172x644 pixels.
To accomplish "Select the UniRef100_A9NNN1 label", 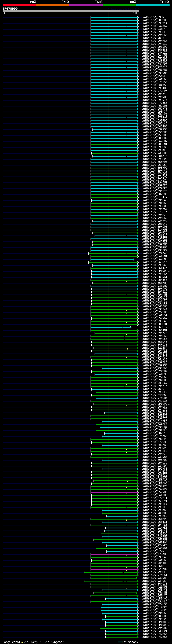I will click(154, 295).
